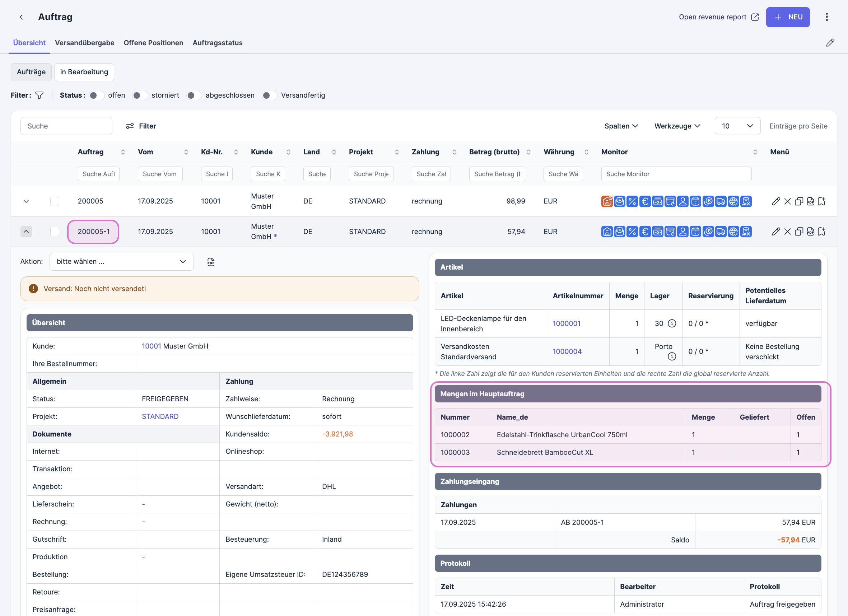This screenshot has height=616, width=848.
Task: Click the NEU button
Action: coord(787,17)
